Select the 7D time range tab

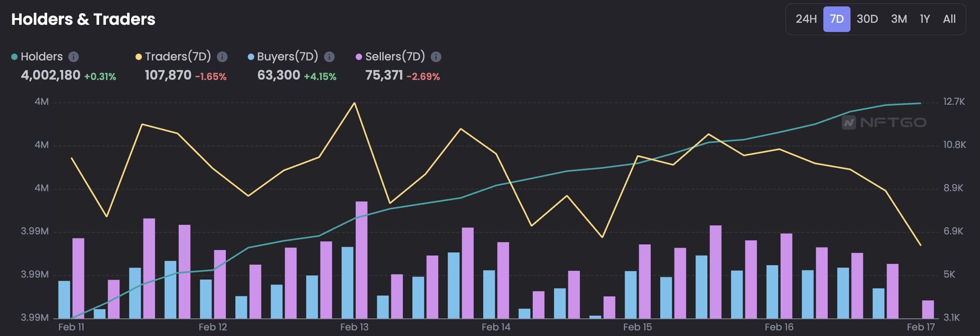pos(837,19)
